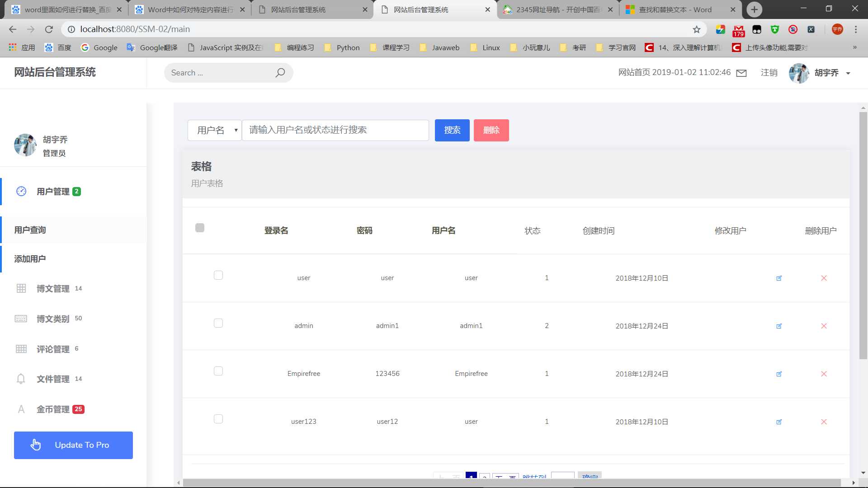Click the Update To Pro button
868x488 pixels.
coord(73,445)
